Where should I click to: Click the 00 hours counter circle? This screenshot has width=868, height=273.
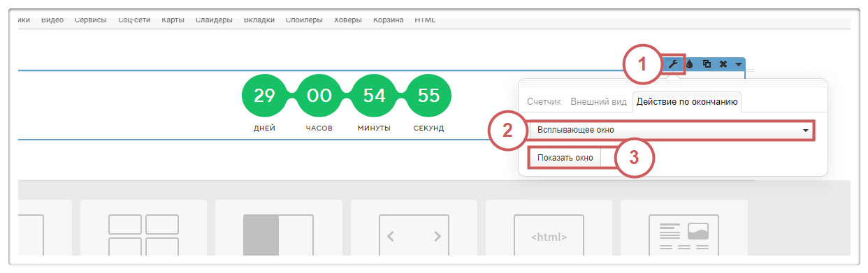[x=319, y=96]
